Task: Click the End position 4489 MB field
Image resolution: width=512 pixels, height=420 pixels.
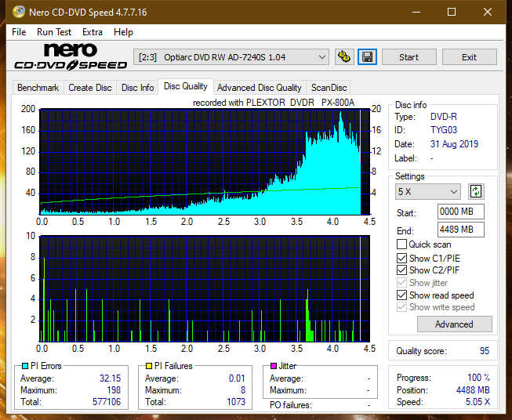Action: 460,230
